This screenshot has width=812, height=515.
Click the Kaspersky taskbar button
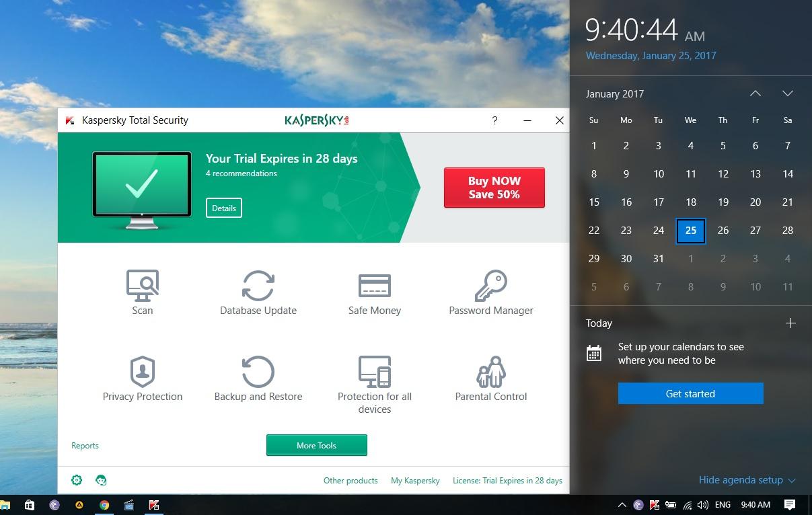(x=154, y=505)
